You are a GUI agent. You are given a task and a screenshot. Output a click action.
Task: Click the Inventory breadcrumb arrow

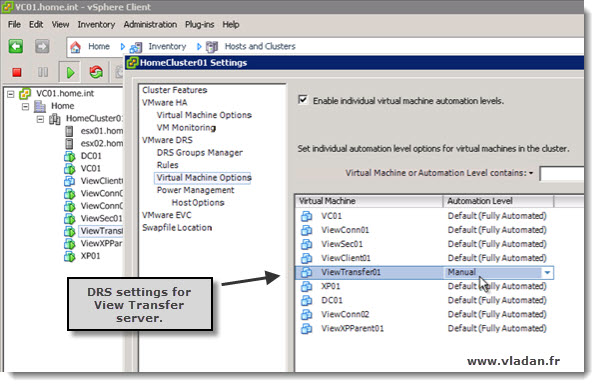pyautogui.click(x=199, y=47)
